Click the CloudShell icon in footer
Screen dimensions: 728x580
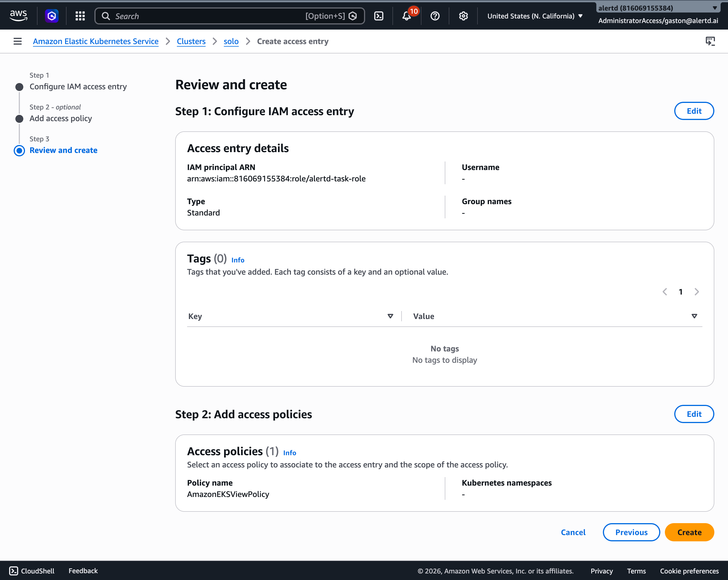click(13, 571)
